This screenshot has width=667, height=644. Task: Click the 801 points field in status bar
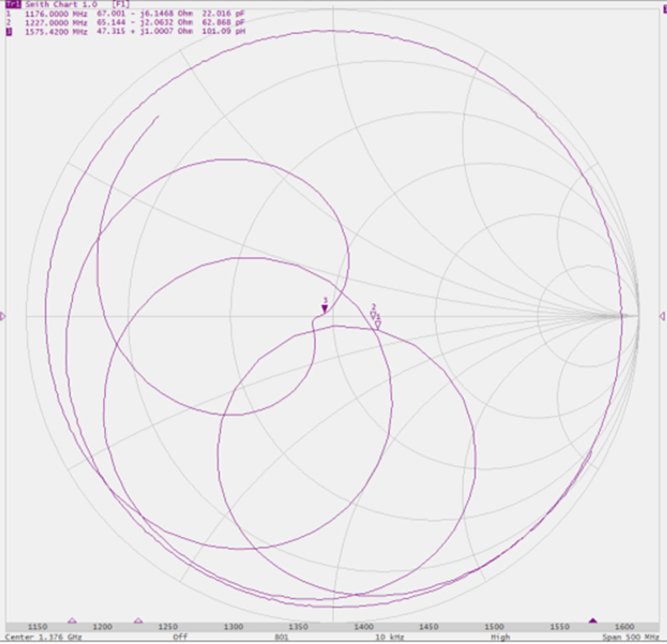click(282, 636)
